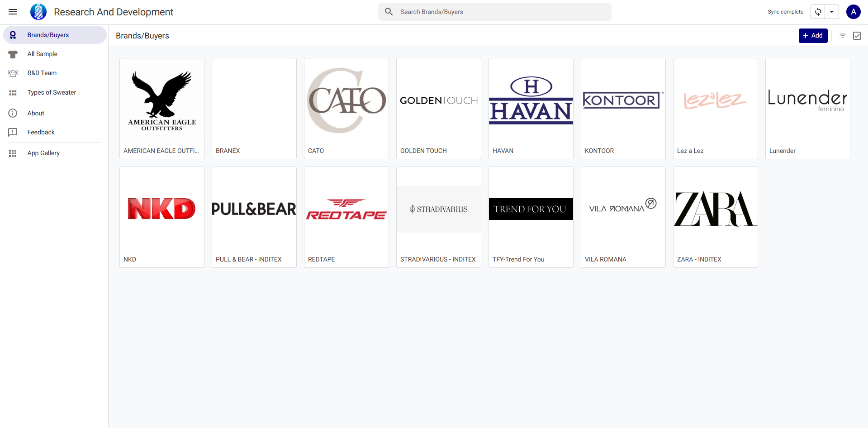The width and height of the screenshot is (868, 428).
Task: Click the KONTOOR name label
Action: (x=599, y=151)
